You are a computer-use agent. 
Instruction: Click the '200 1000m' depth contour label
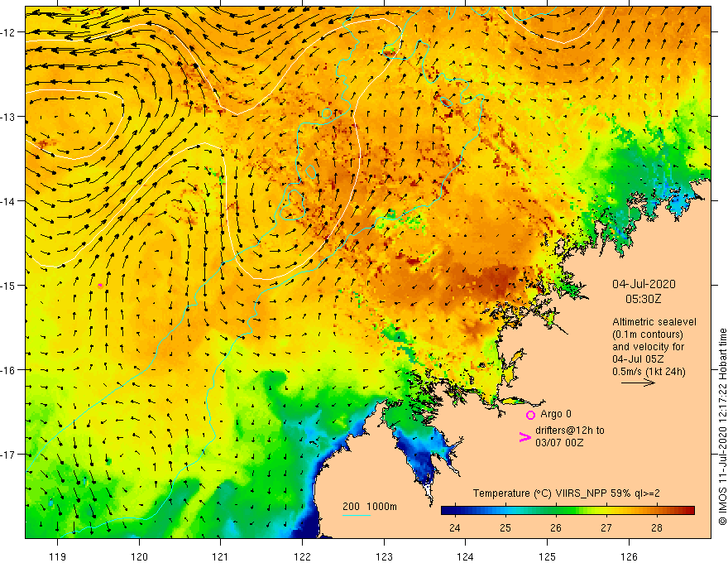[370, 507]
